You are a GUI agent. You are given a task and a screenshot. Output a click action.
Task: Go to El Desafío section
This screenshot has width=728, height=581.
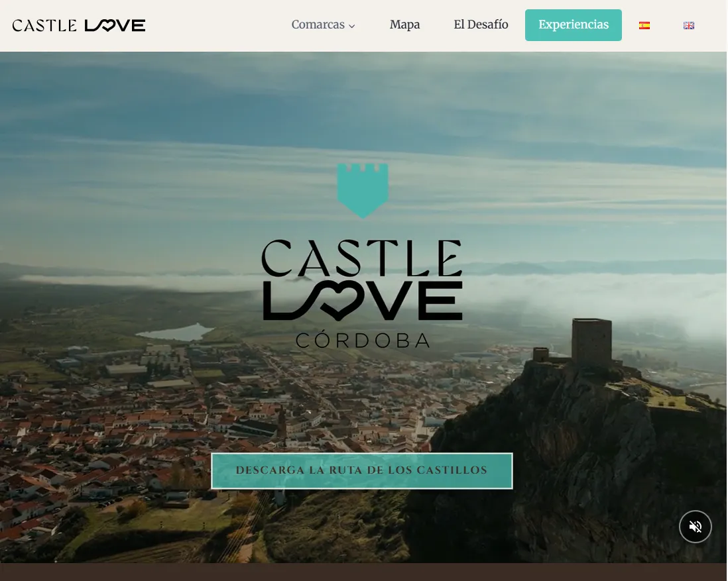click(x=481, y=25)
